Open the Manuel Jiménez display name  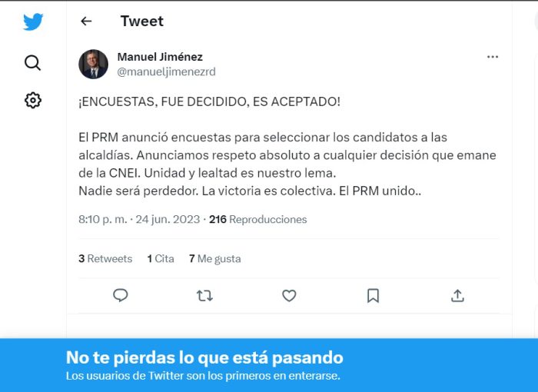coord(160,57)
